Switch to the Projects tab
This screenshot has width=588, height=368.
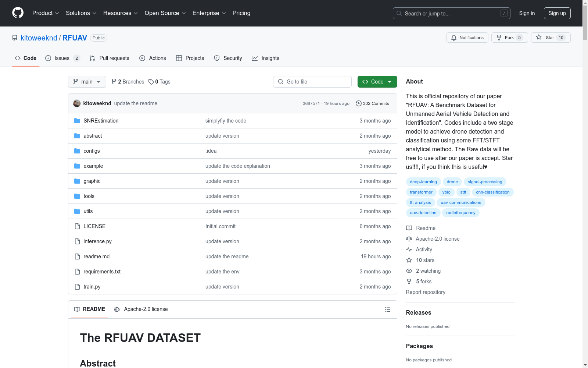click(x=190, y=58)
